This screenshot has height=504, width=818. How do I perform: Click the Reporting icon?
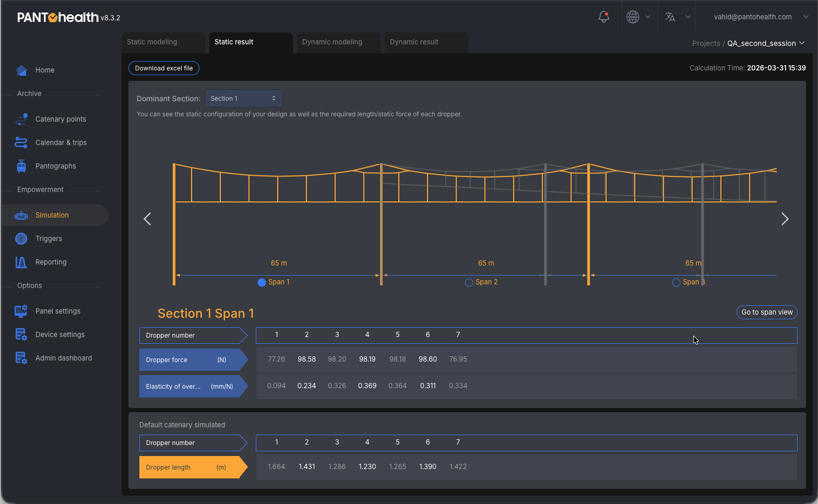point(21,262)
